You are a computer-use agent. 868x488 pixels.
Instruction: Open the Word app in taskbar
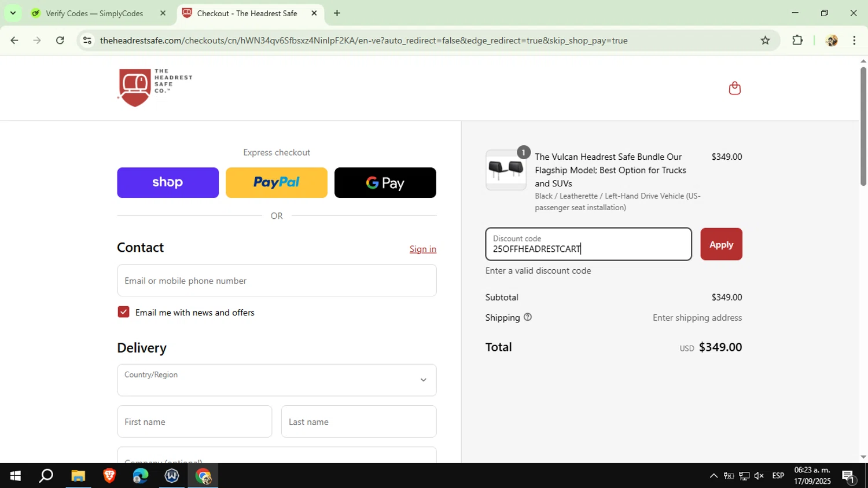[172, 476]
